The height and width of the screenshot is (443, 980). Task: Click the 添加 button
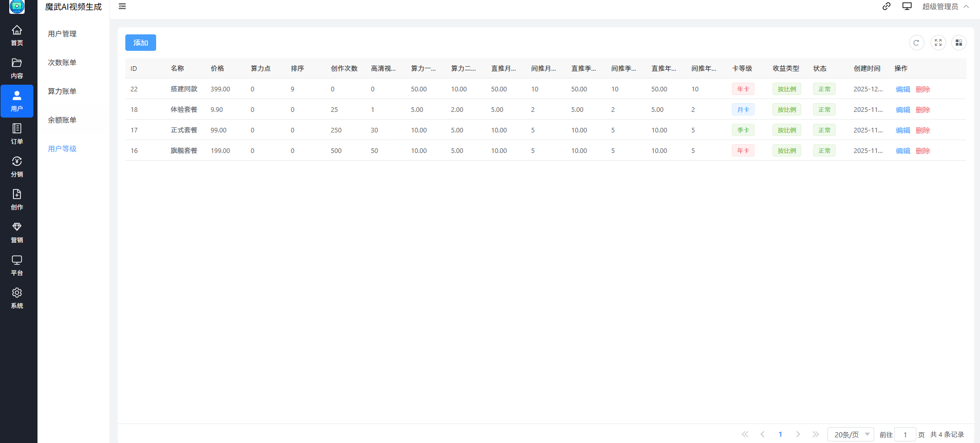[140, 43]
